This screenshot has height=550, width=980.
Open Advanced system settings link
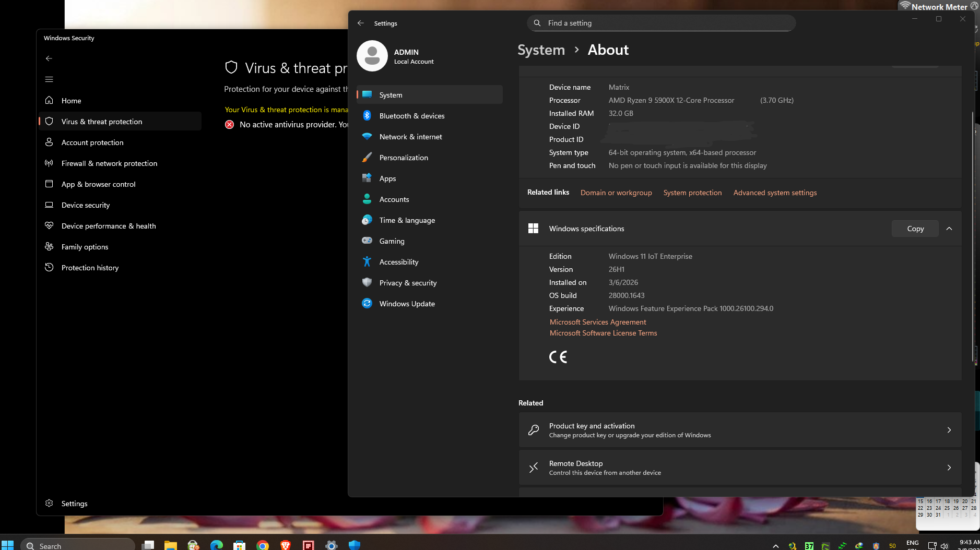click(775, 193)
